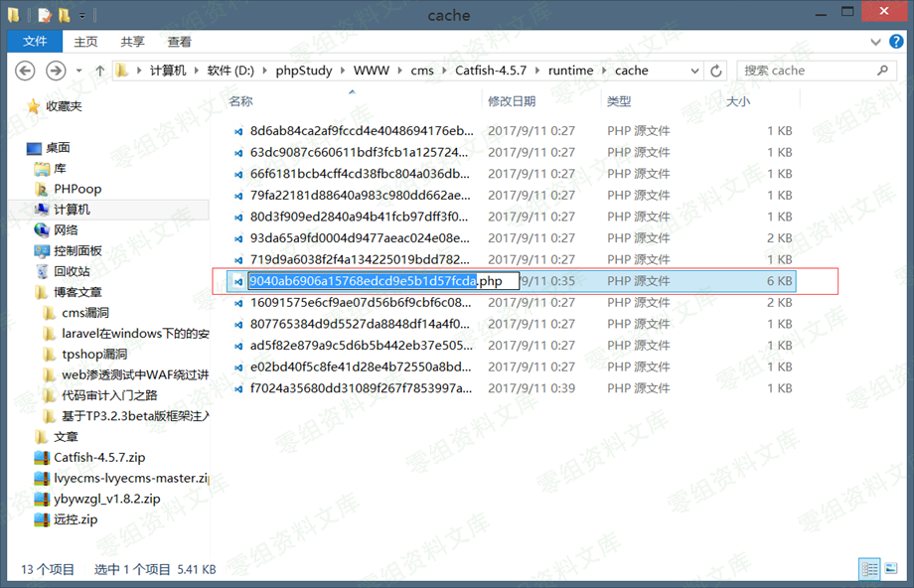Switch to details view icon in status bar
Viewport: 914px width, 588px height.
(870, 569)
